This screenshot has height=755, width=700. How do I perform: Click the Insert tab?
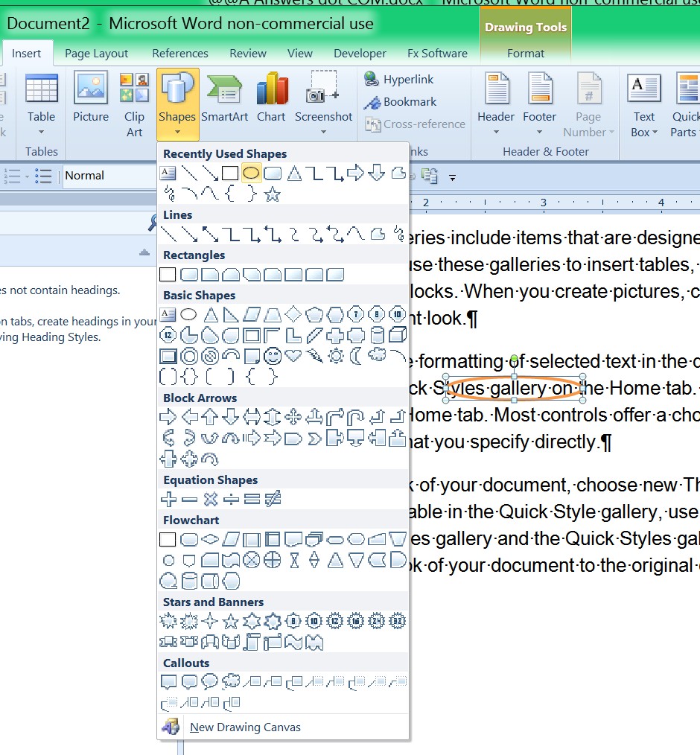pyautogui.click(x=27, y=54)
